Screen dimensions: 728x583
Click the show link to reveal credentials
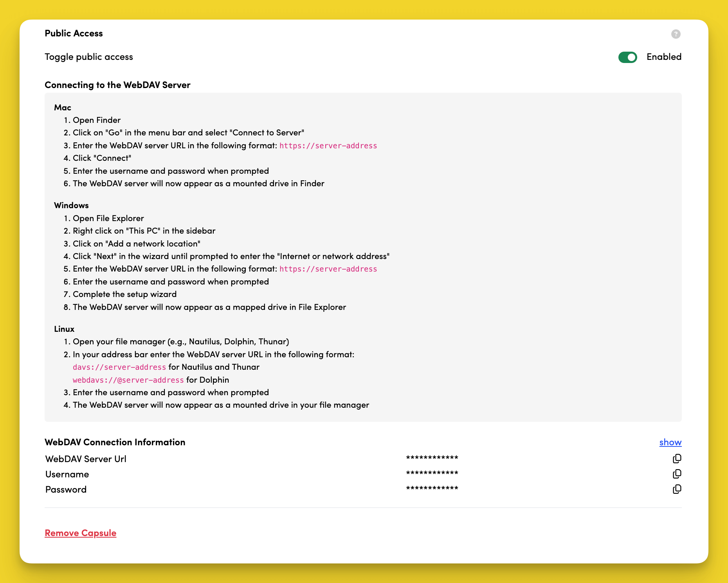pyautogui.click(x=670, y=442)
